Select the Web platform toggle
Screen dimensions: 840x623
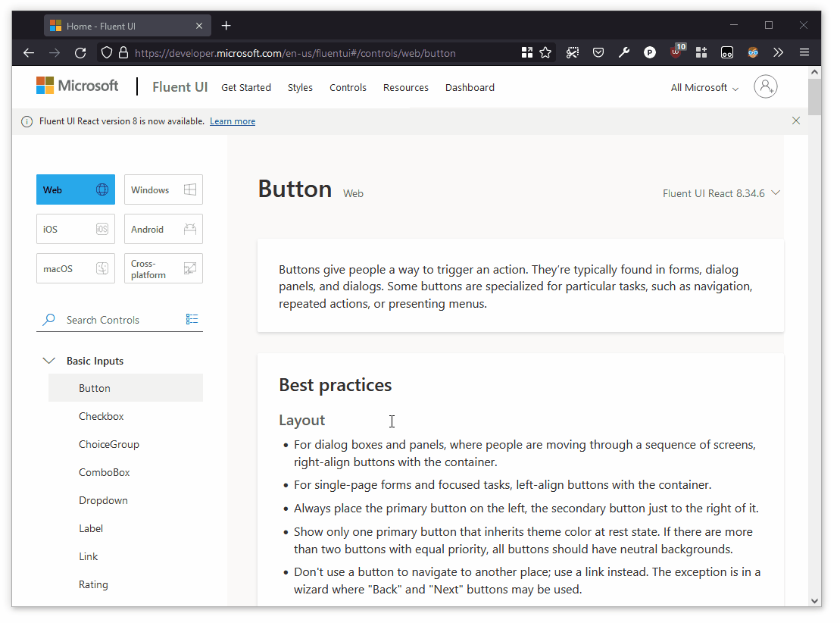pos(76,191)
